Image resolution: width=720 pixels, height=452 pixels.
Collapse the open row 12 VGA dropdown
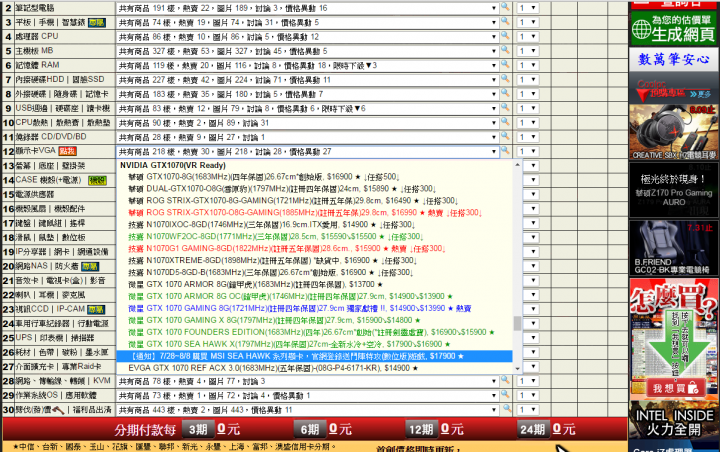coord(307,152)
